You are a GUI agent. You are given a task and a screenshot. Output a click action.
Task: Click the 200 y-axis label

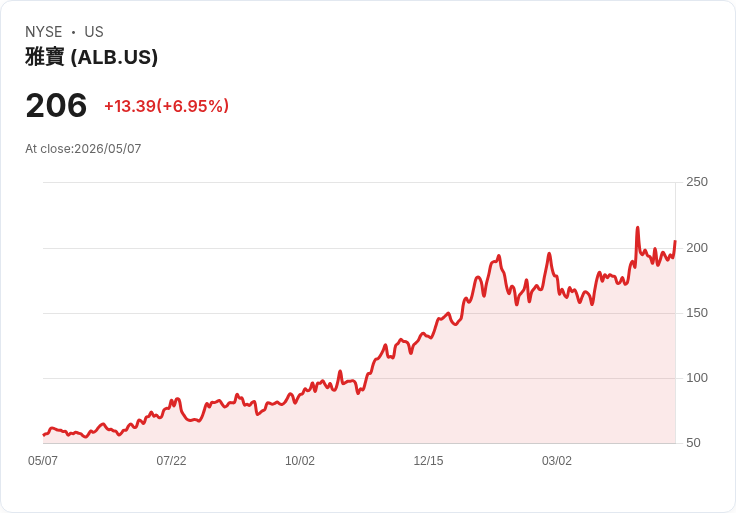(x=697, y=248)
